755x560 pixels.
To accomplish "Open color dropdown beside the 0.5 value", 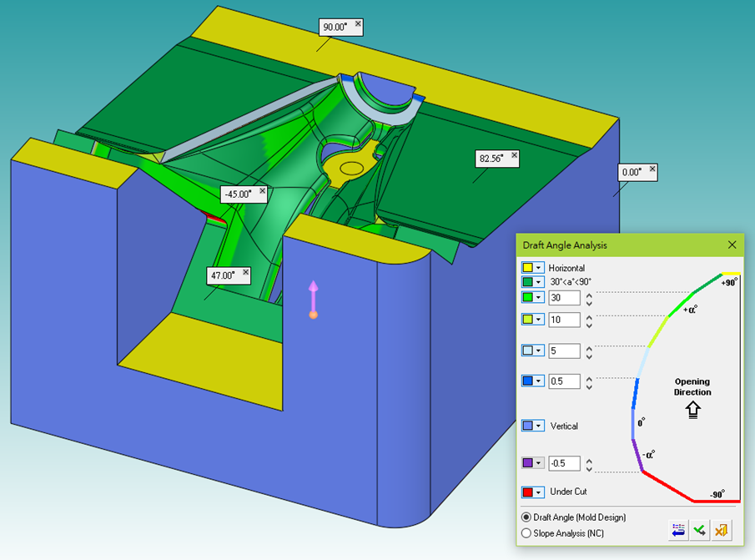I will click(x=538, y=381).
